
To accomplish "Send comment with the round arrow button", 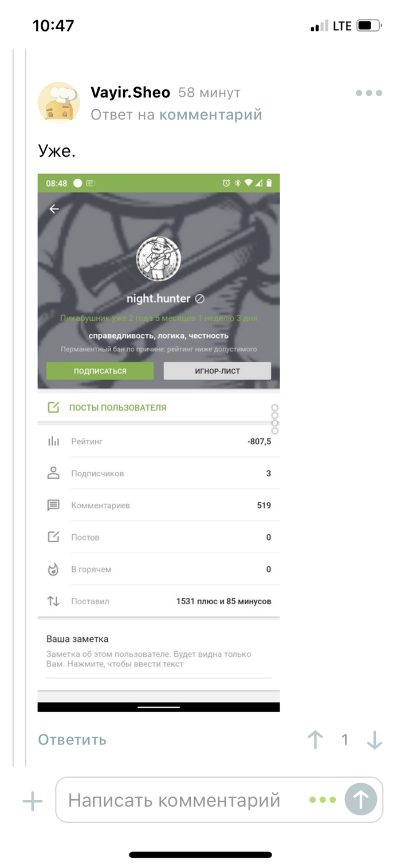I will 361,799.
